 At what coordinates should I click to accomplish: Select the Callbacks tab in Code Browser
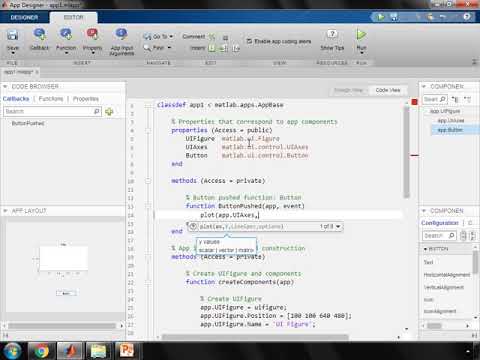tap(16, 99)
